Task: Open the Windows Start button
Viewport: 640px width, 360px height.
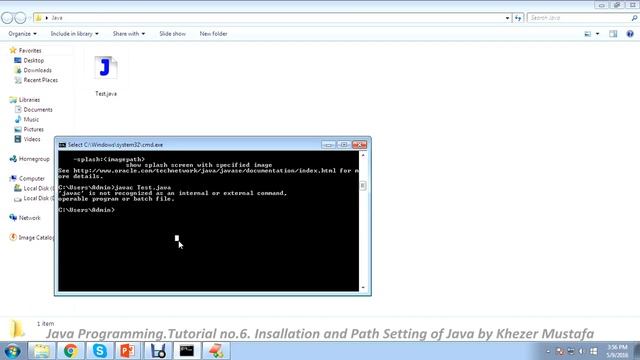Action: click(x=12, y=351)
